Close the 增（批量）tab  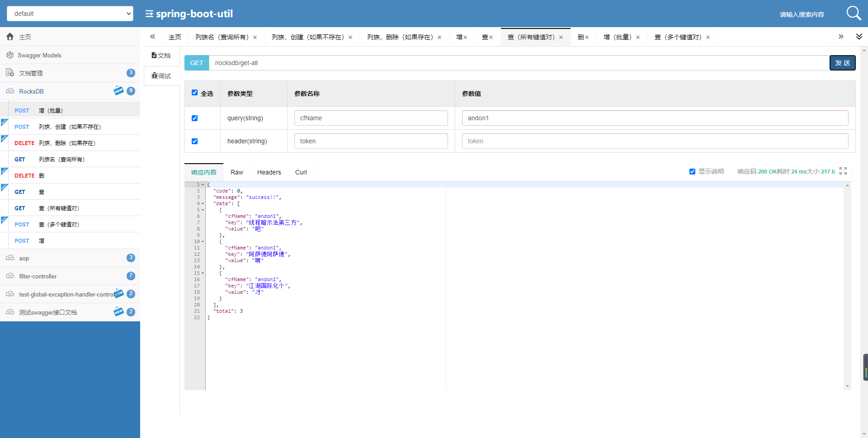638,38
